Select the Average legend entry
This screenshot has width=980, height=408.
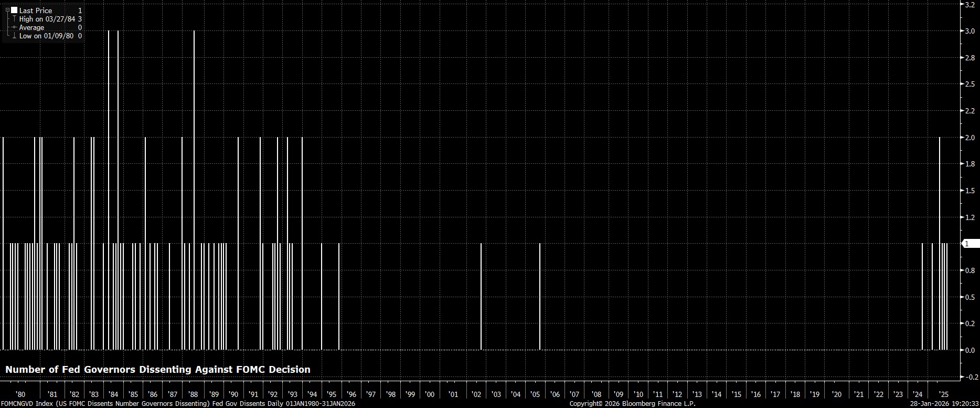tap(32, 27)
